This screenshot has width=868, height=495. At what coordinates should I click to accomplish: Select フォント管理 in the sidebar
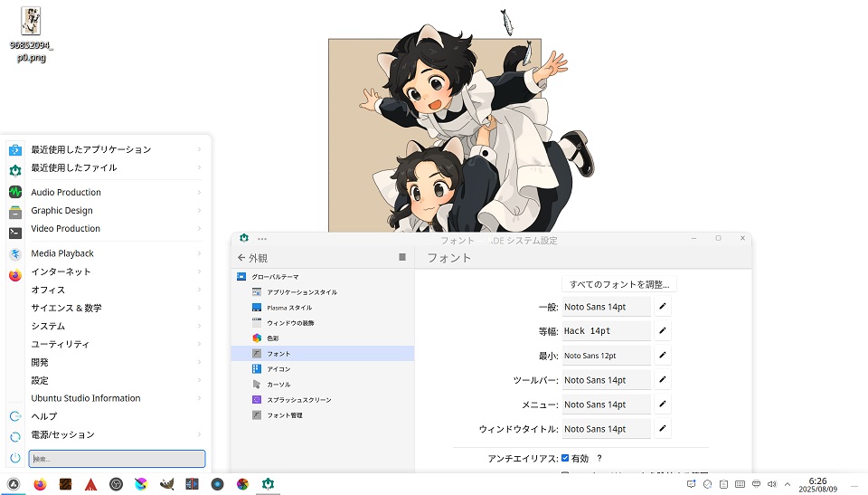(323, 415)
